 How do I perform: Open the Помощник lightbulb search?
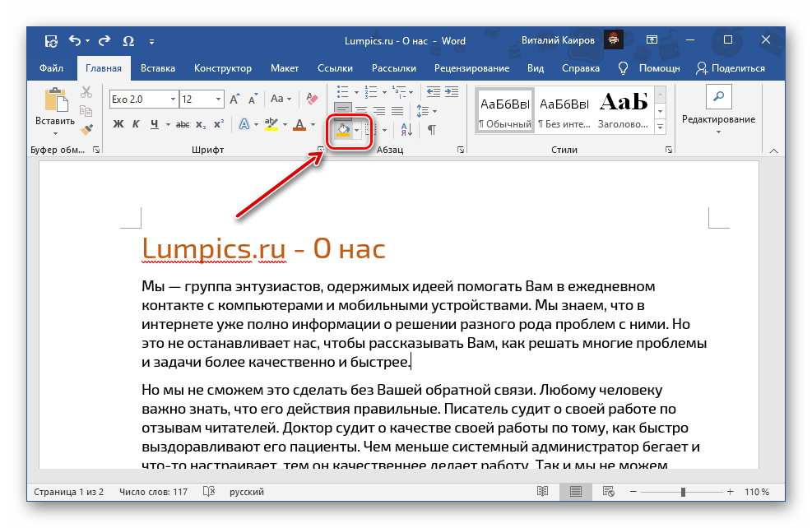(649, 68)
